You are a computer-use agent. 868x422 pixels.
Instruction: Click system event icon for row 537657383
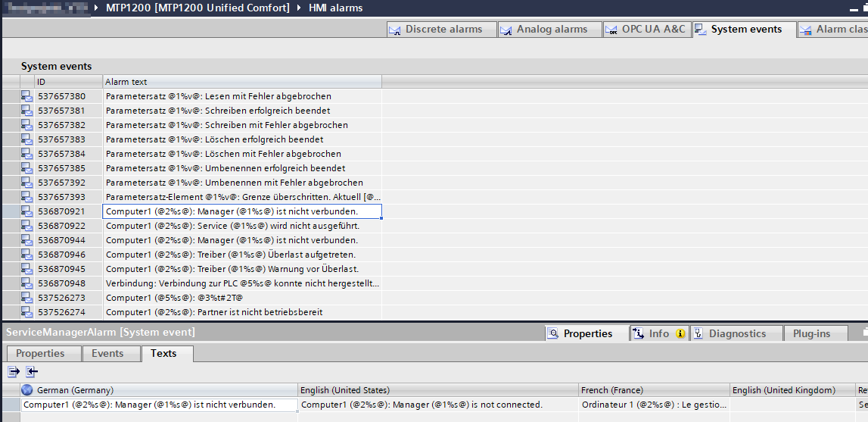[x=26, y=139]
